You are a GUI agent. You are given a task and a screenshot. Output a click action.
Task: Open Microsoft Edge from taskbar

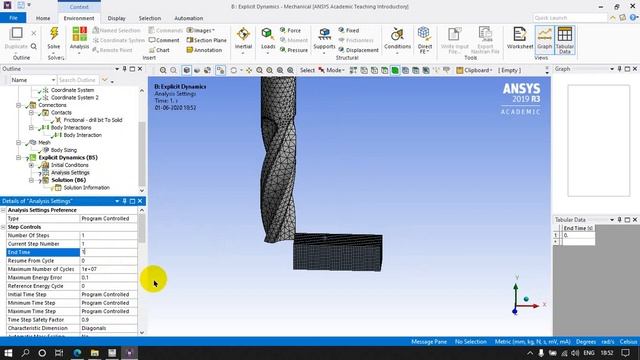coord(77,353)
